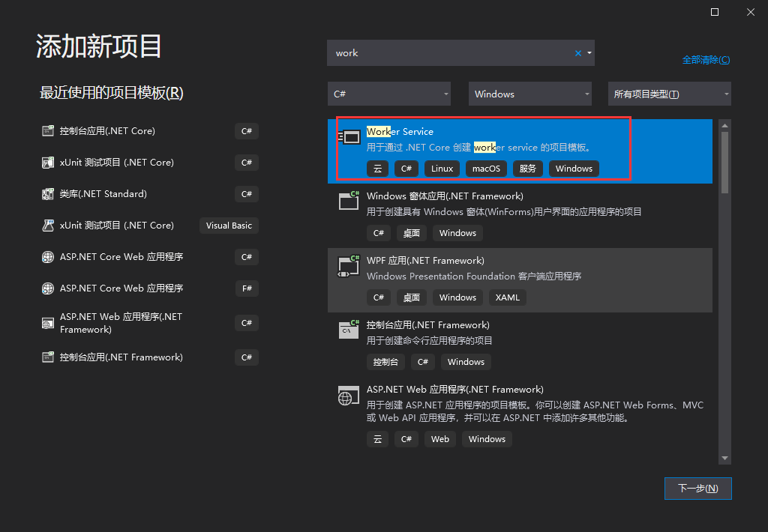
Task: Click the WPF App template icon
Action: pyautogui.click(x=349, y=266)
